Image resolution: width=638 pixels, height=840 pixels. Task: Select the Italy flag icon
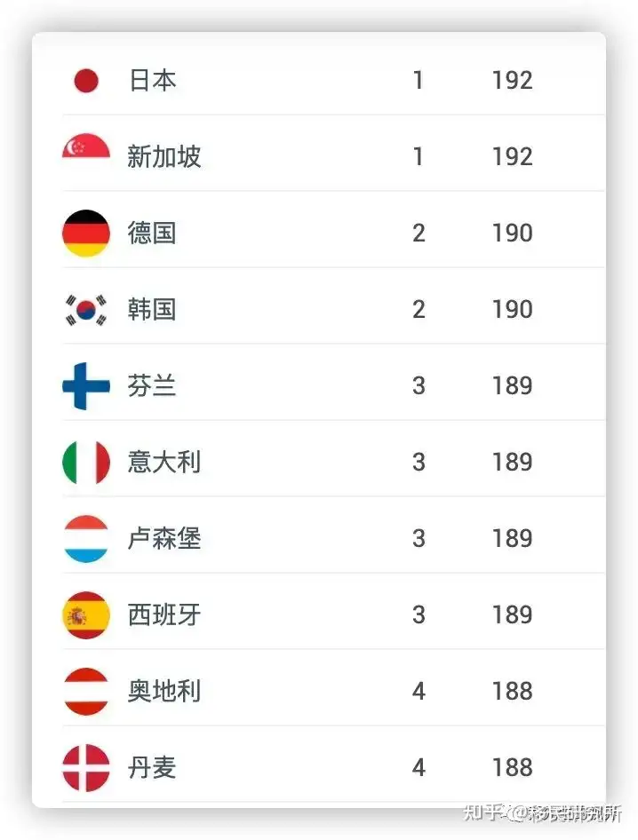coord(86,463)
